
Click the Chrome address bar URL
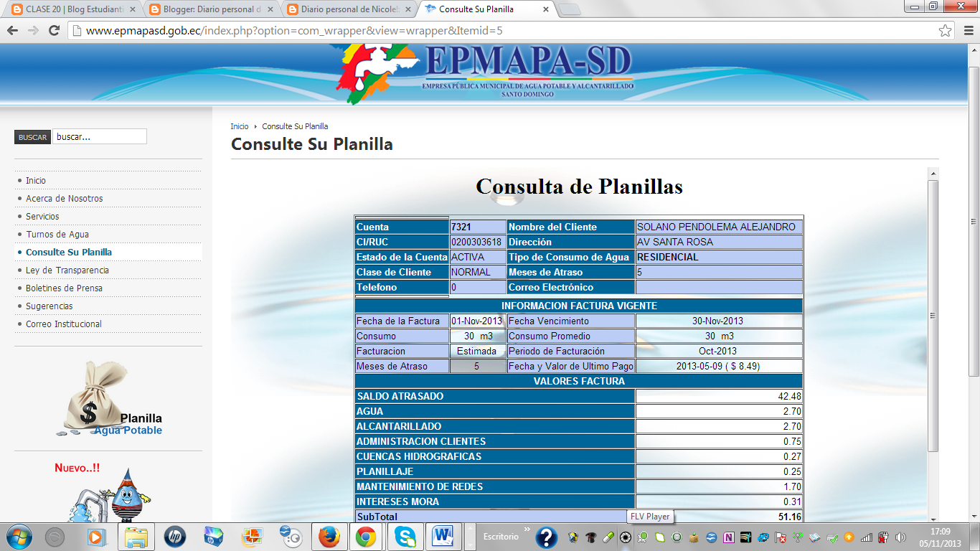[294, 31]
